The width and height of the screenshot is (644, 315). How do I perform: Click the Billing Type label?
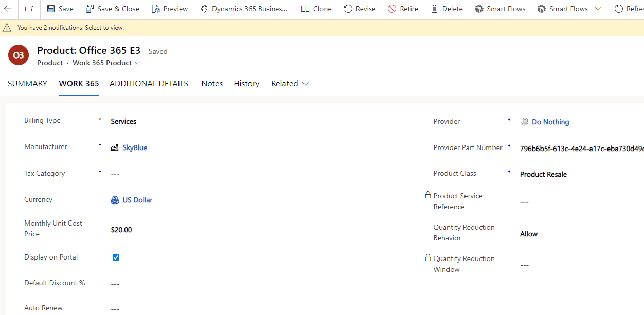click(42, 120)
